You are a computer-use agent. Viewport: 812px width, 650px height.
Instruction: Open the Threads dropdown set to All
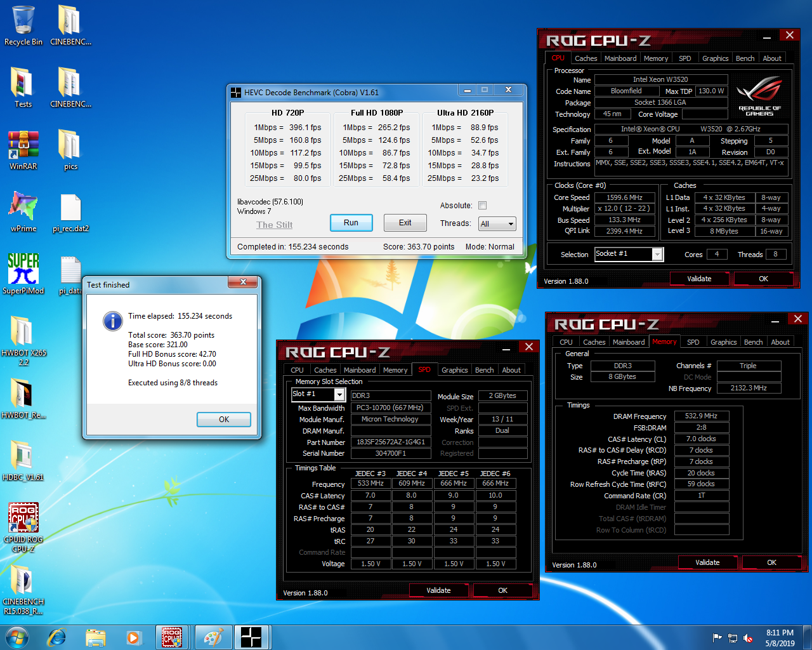click(x=497, y=223)
